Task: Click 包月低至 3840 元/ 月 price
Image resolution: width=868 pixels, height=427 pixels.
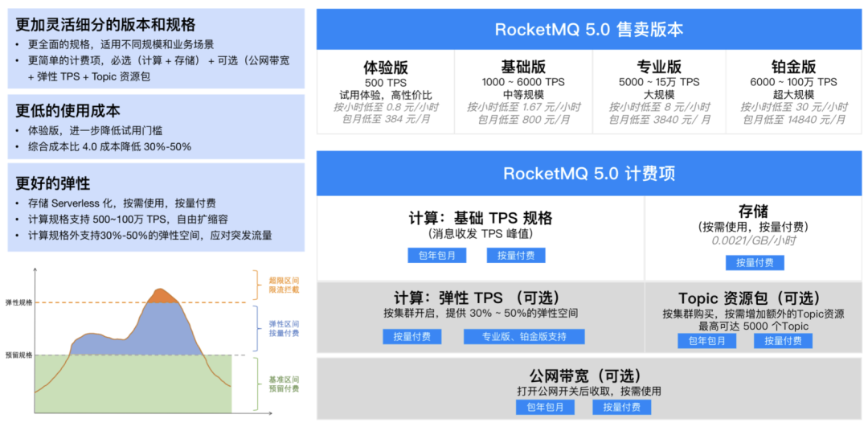Action: pyautogui.click(x=659, y=120)
